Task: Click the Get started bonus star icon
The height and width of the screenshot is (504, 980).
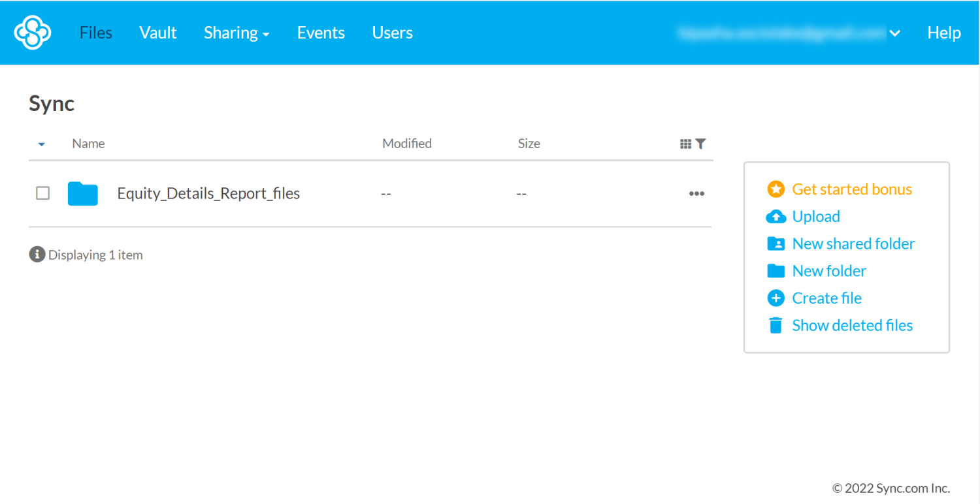Action: tap(776, 189)
